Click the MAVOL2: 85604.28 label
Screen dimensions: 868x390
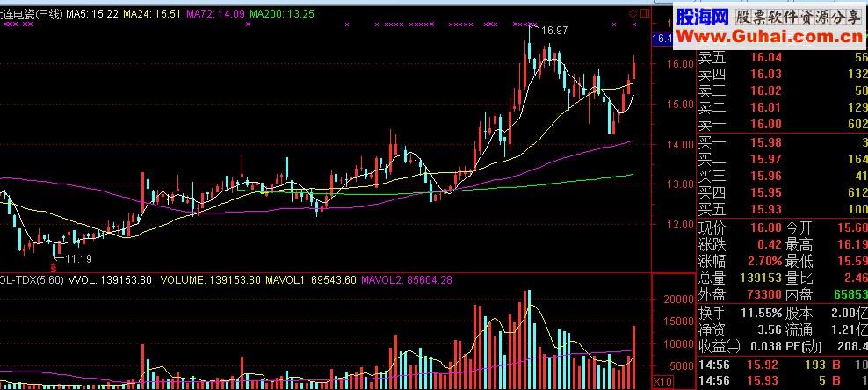(406, 280)
